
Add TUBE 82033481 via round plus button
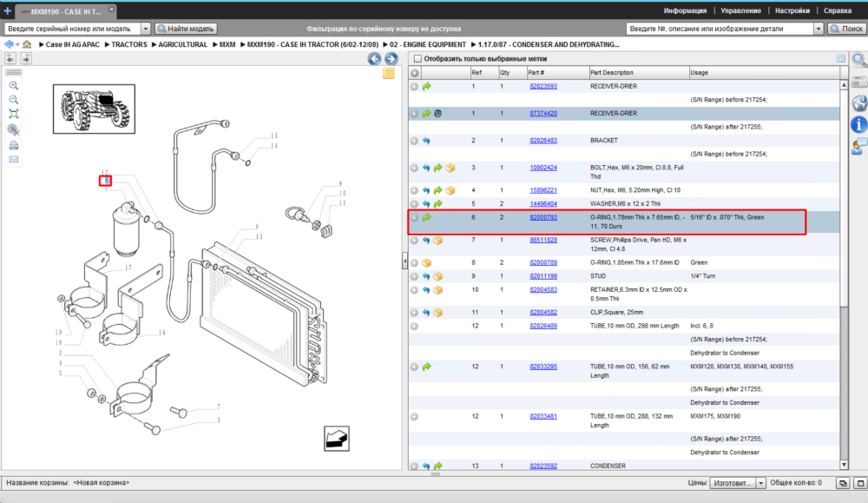tap(414, 417)
